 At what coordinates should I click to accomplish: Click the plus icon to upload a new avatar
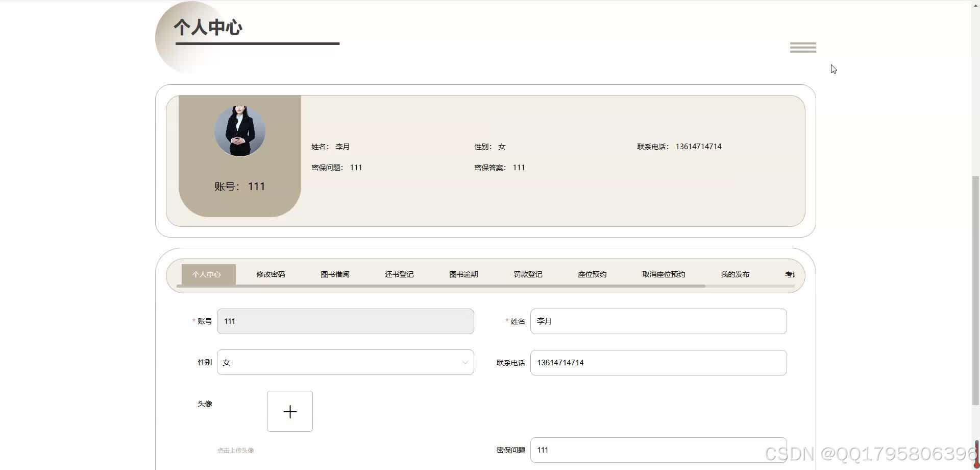(289, 411)
